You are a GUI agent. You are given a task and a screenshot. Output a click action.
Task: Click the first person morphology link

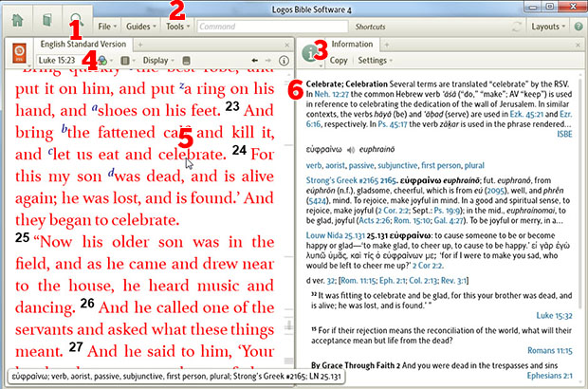(441, 165)
